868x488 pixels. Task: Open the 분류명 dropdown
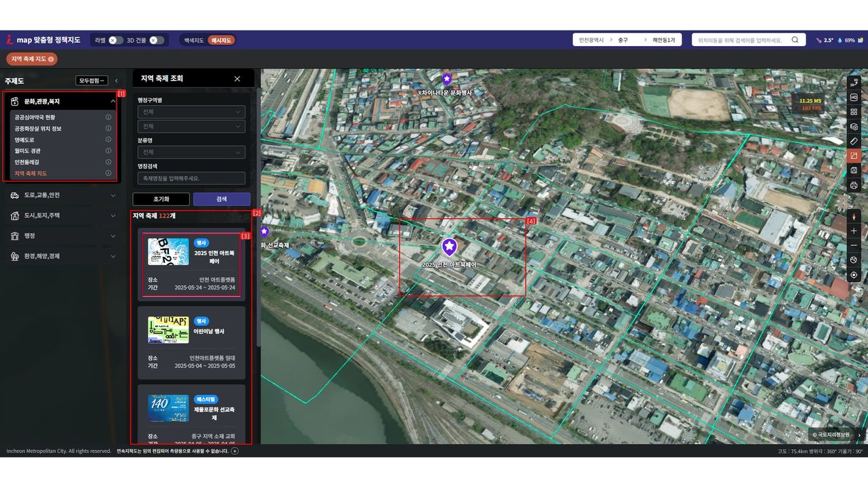point(191,152)
